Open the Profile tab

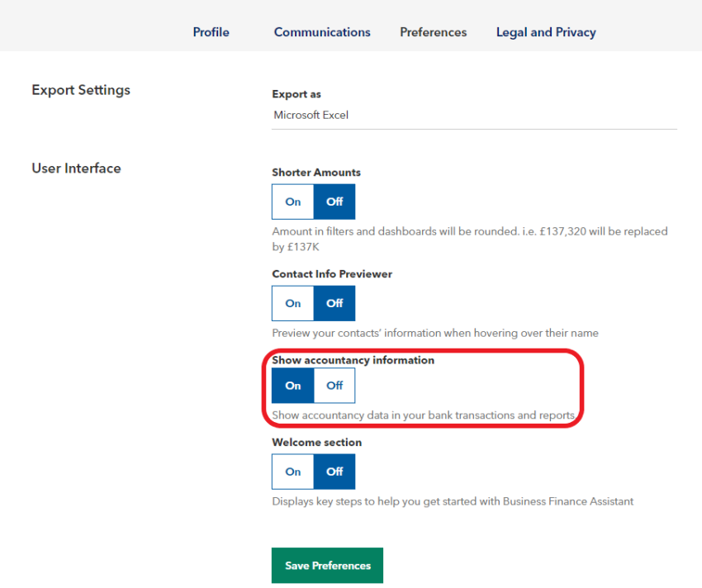click(211, 32)
